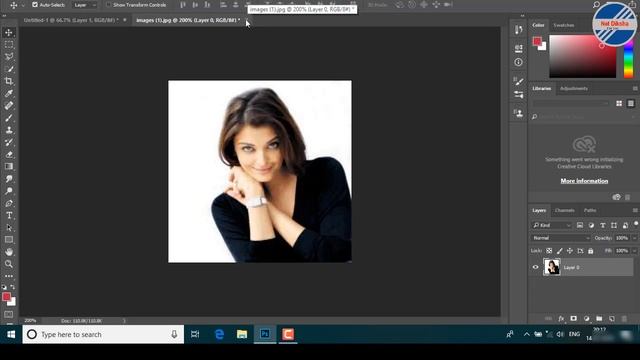Viewport: 640px width, 360px height.
Task: Switch to the Paths tab
Action: pyautogui.click(x=590, y=211)
